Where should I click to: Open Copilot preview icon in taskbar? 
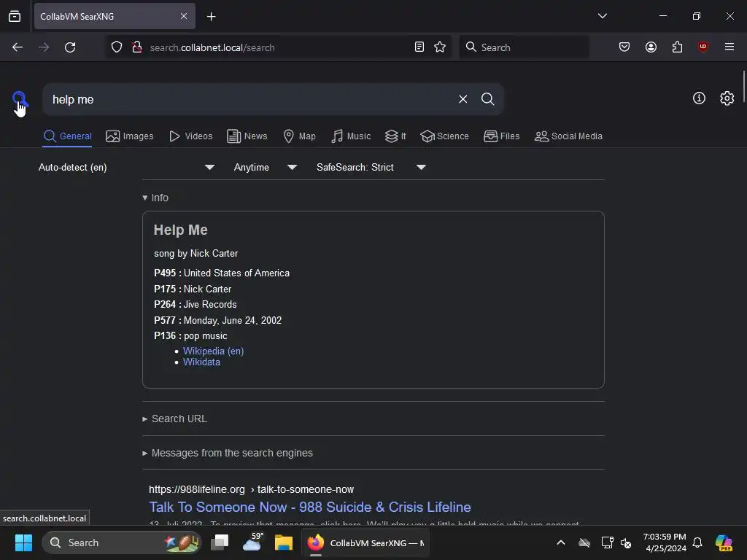click(723, 542)
